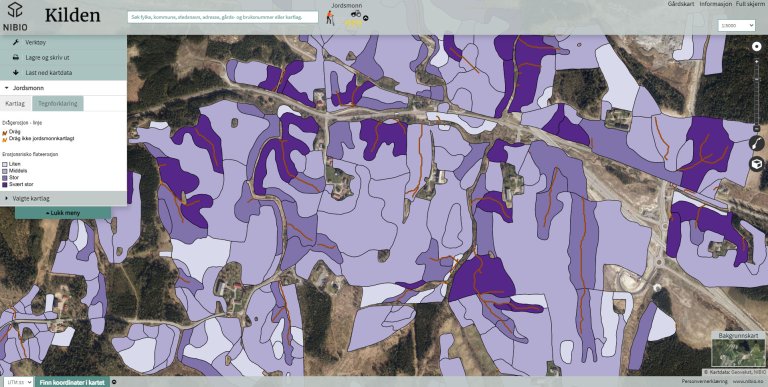Click the Norway map zoom-to-extent icon
768x387 pixels.
click(x=757, y=144)
